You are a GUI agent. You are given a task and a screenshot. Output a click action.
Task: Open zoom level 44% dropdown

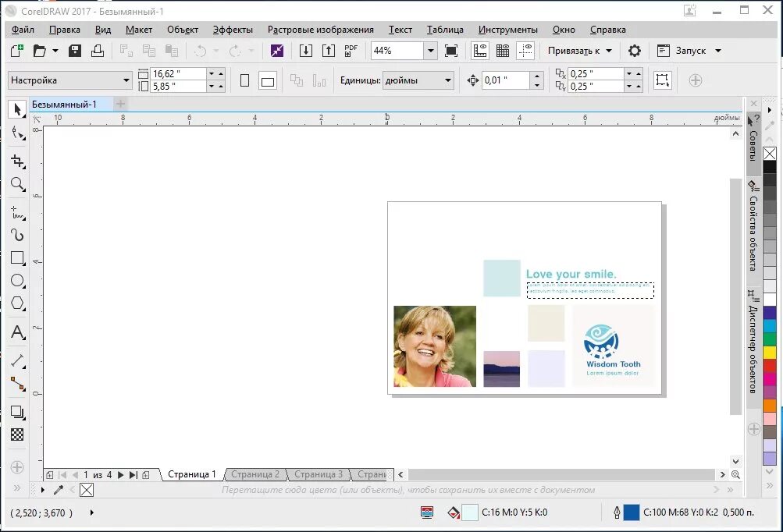430,51
